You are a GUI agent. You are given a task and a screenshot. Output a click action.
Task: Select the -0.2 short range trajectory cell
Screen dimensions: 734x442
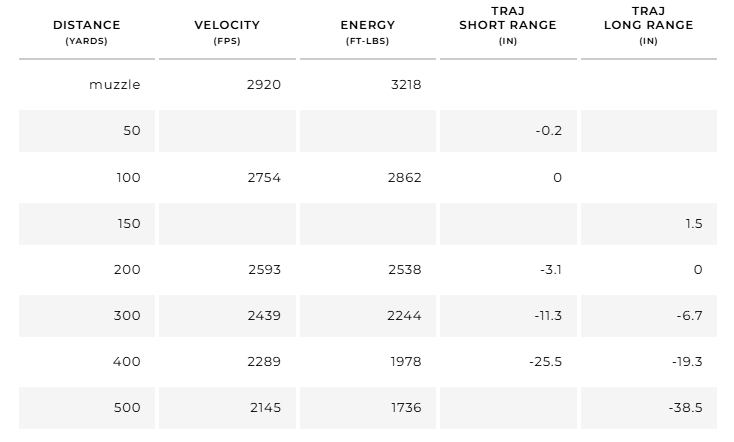(x=548, y=131)
